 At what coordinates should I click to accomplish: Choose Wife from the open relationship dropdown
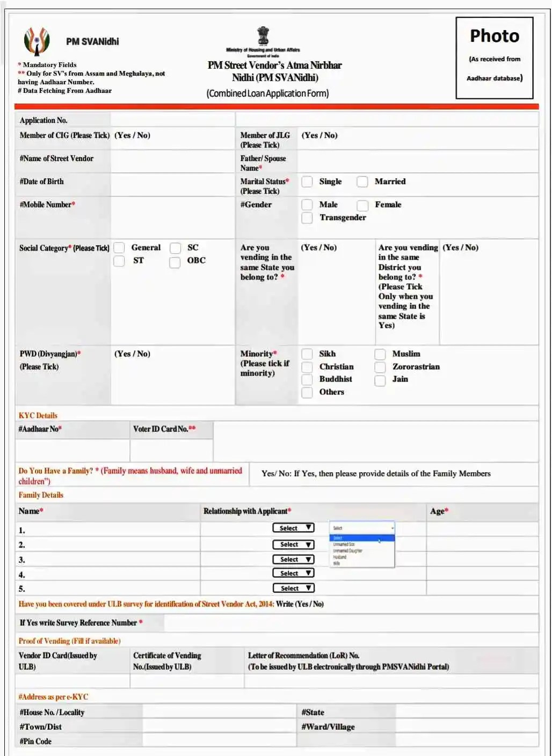336,563
